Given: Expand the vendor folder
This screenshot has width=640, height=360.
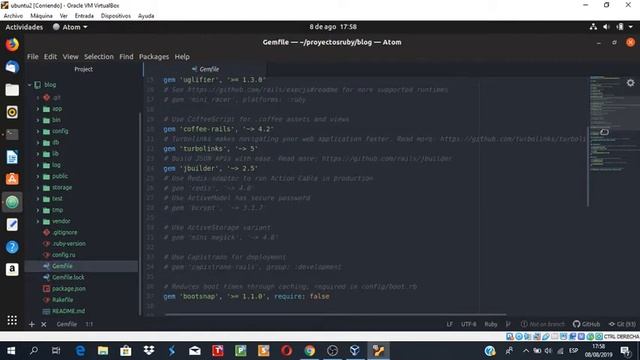Looking at the screenshot, I should point(38,221).
